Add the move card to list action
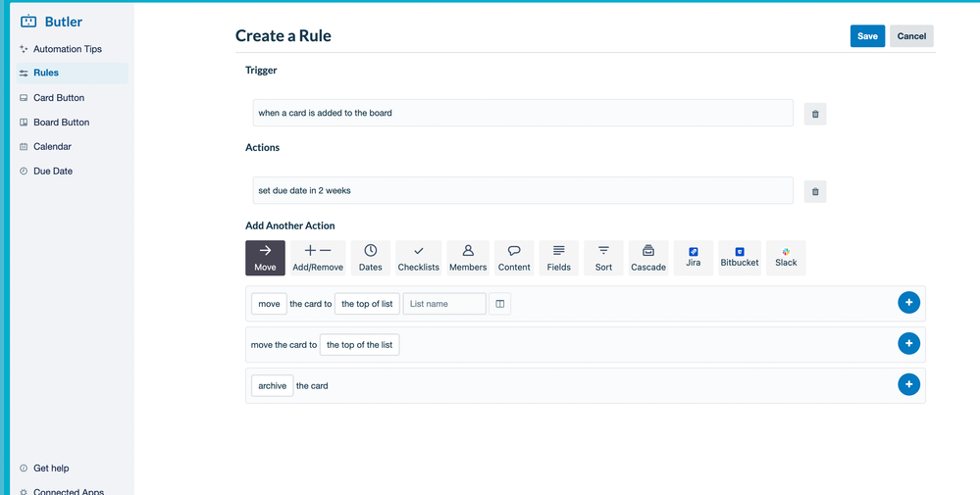Viewport: 980px width, 495px height. click(x=908, y=302)
